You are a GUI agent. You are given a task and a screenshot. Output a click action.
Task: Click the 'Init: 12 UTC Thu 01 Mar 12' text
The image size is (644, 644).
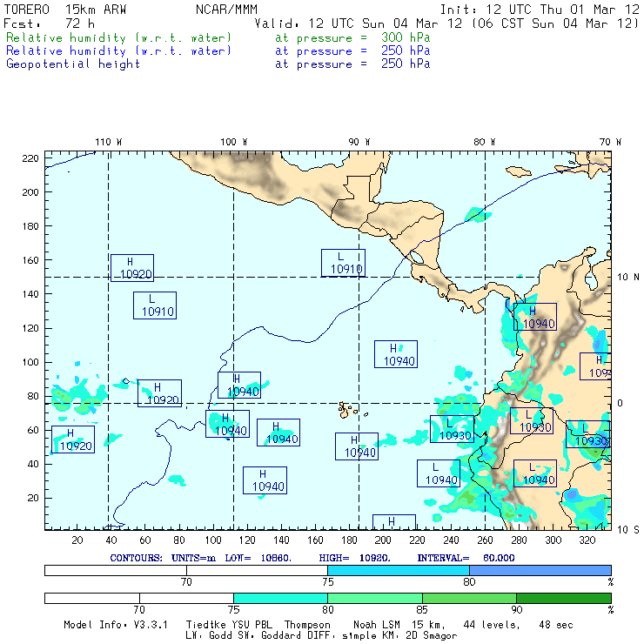point(540,10)
